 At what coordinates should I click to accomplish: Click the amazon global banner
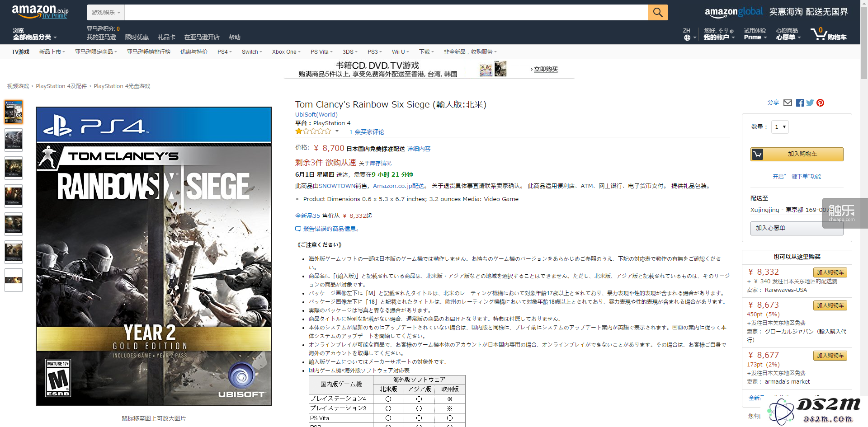click(776, 12)
